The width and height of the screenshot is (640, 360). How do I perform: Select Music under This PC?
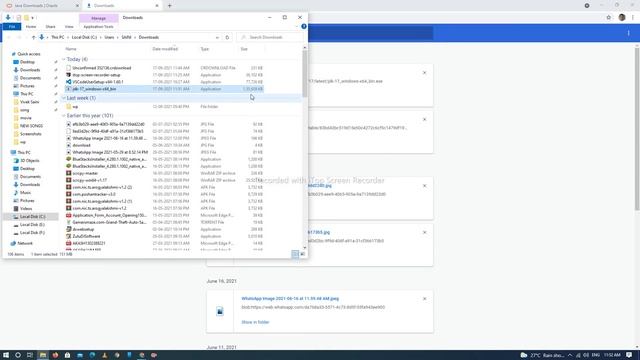tap(25, 192)
